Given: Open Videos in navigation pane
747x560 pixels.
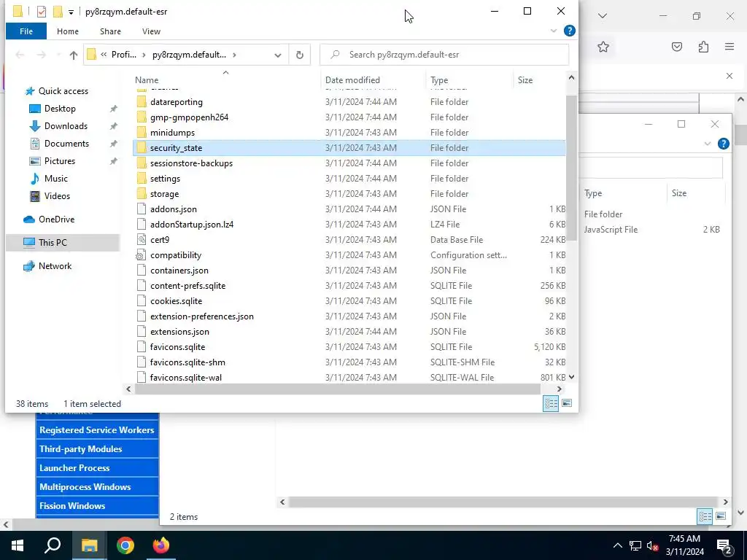Looking at the screenshot, I should [x=57, y=196].
